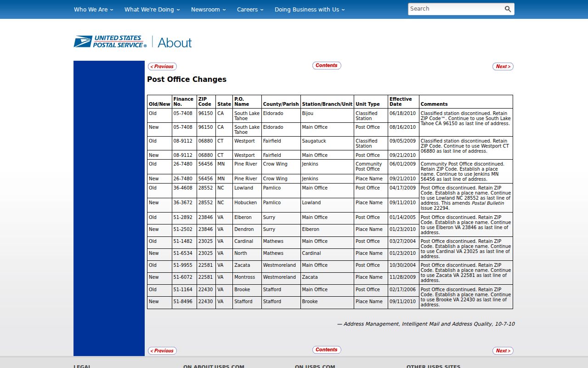Open the top Contents button
Viewport: 588px width, 368px height.
[327, 66]
